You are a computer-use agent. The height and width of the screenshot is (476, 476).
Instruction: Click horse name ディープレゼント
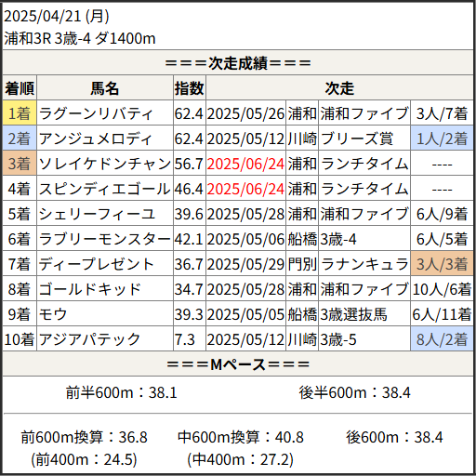click(x=97, y=264)
